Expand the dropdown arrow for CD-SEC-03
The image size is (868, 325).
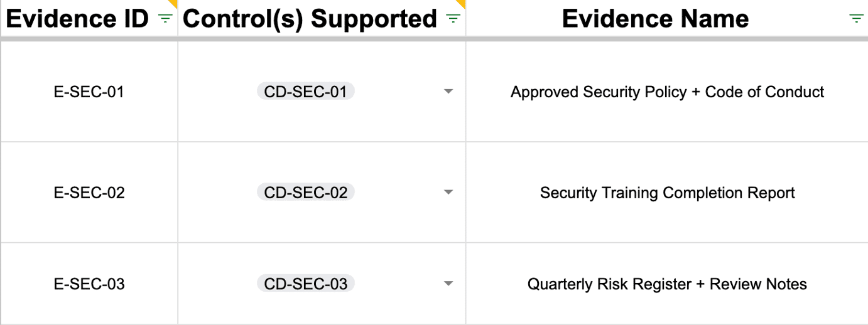[448, 284]
